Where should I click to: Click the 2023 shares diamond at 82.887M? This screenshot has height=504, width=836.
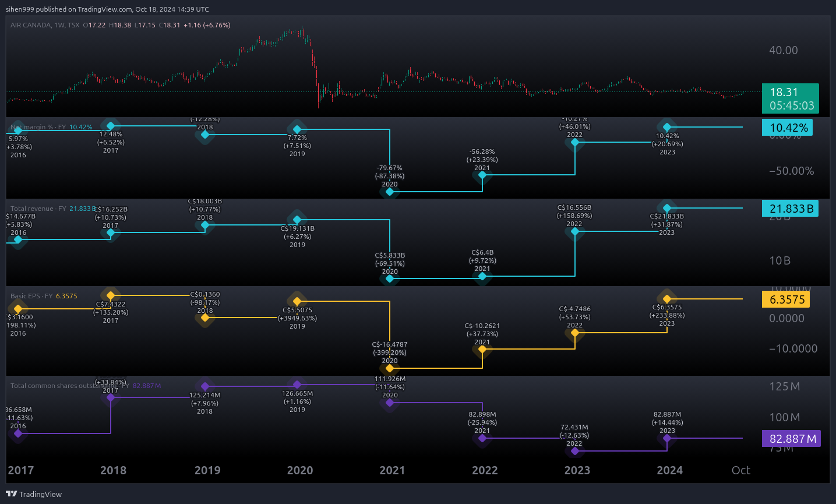(667, 438)
